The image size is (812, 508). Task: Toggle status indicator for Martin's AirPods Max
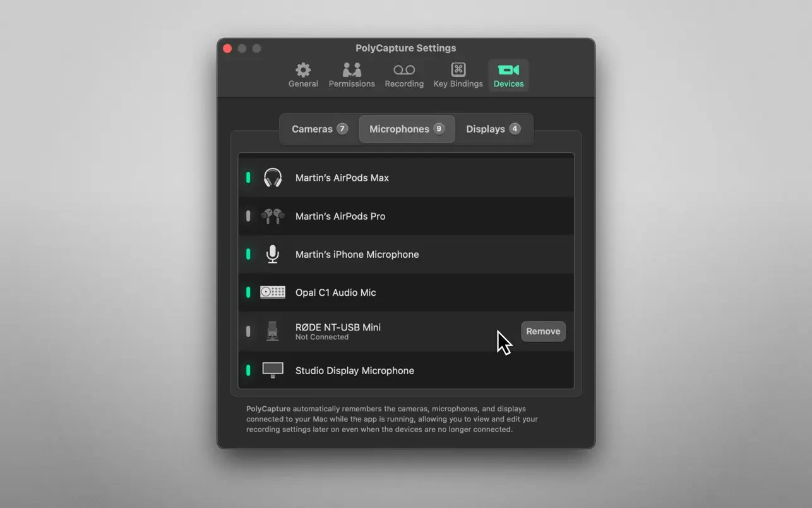click(248, 178)
